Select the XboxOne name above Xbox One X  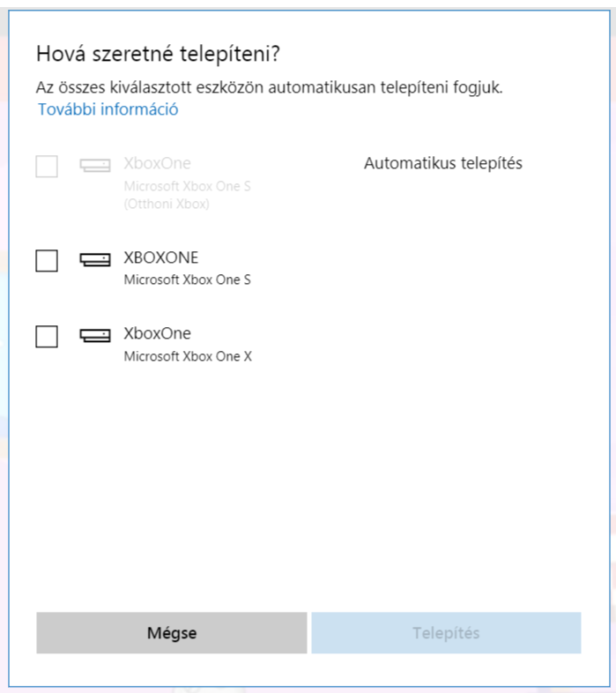click(x=157, y=333)
